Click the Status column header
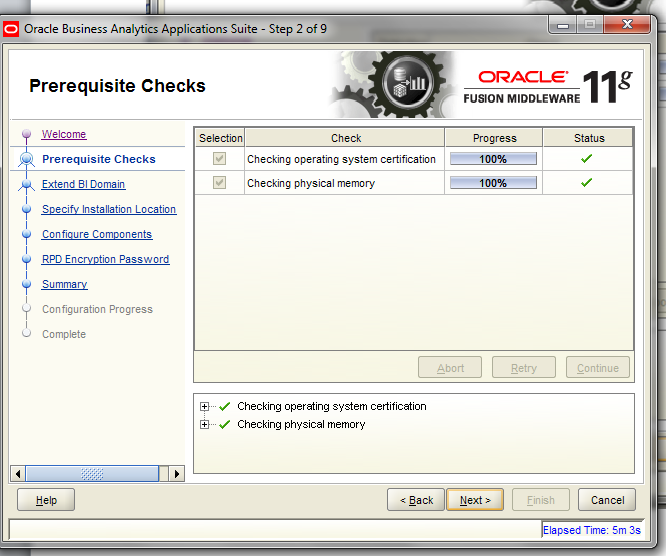666x556 pixels. [588, 138]
